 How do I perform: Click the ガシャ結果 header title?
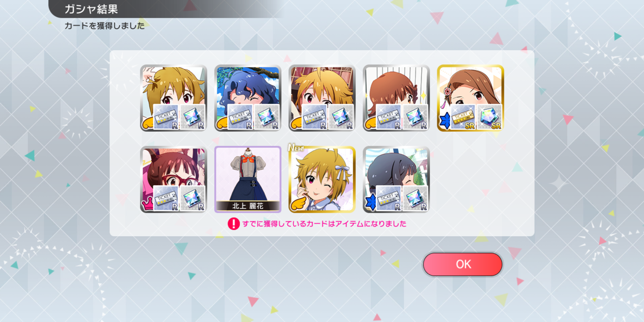point(91,9)
